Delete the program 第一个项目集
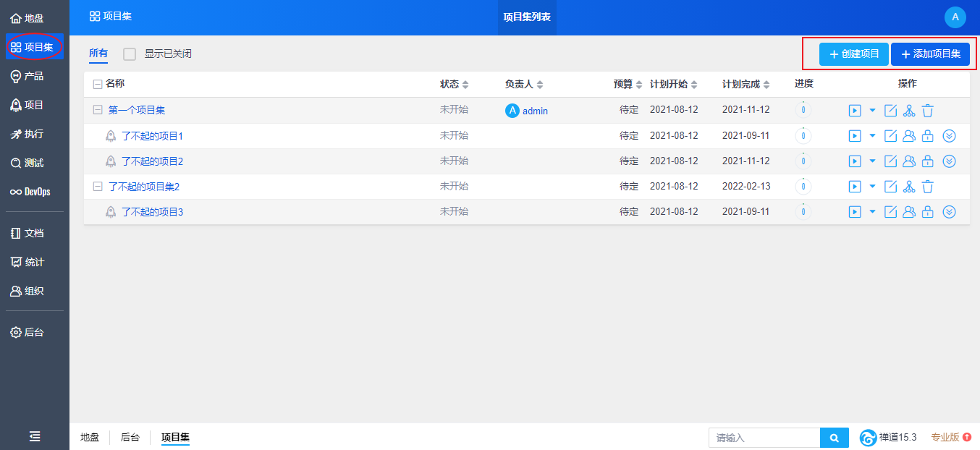Viewport: 980px width, 450px height. (x=928, y=111)
